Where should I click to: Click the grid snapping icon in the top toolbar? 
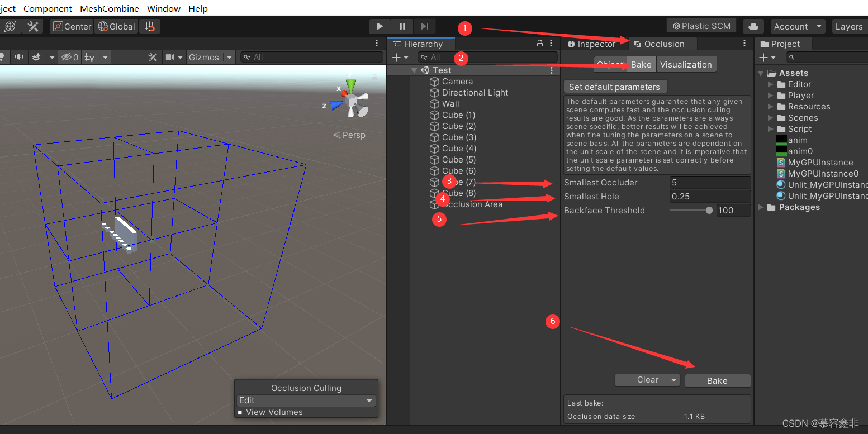pyautogui.click(x=149, y=26)
